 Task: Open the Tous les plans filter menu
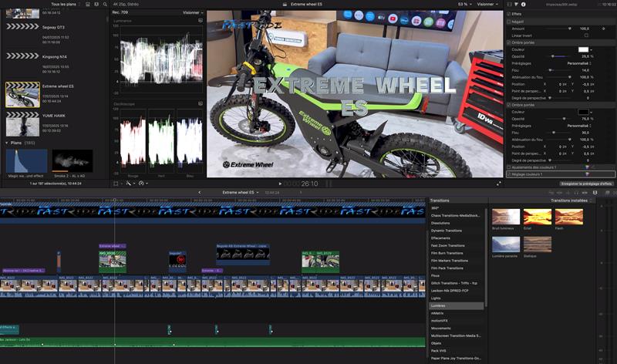click(66, 5)
